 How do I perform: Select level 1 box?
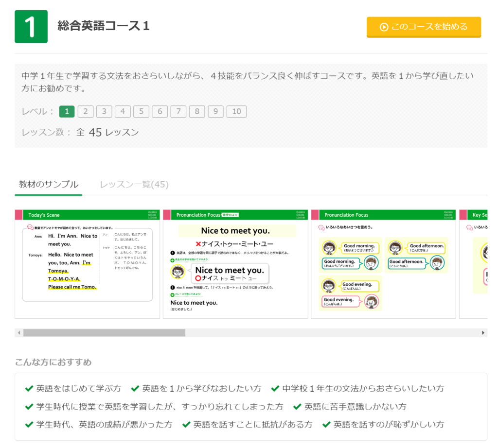tap(67, 112)
